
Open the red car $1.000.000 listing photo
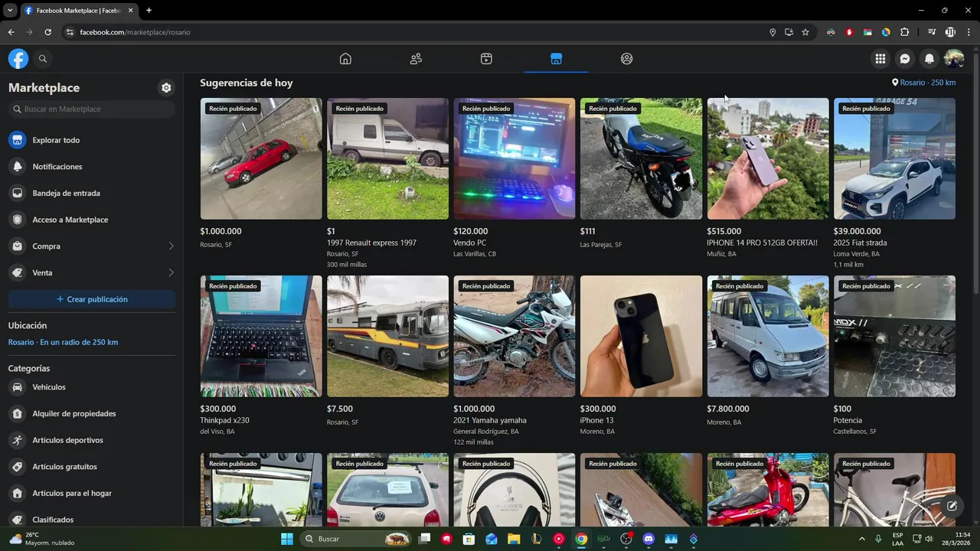pyautogui.click(x=261, y=158)
